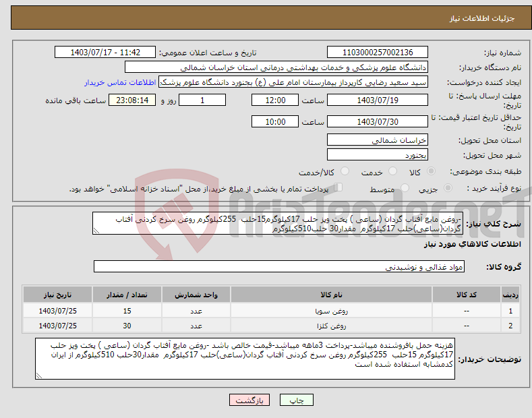The image size is (532, 418).
Task: Click the روغن سویا item name cell
Action: tap(331, 311)
